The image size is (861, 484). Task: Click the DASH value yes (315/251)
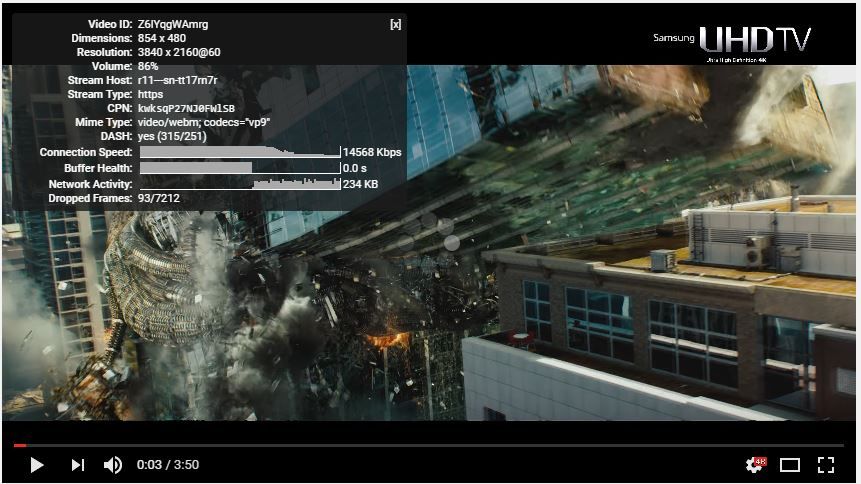[x=172, y=136]
